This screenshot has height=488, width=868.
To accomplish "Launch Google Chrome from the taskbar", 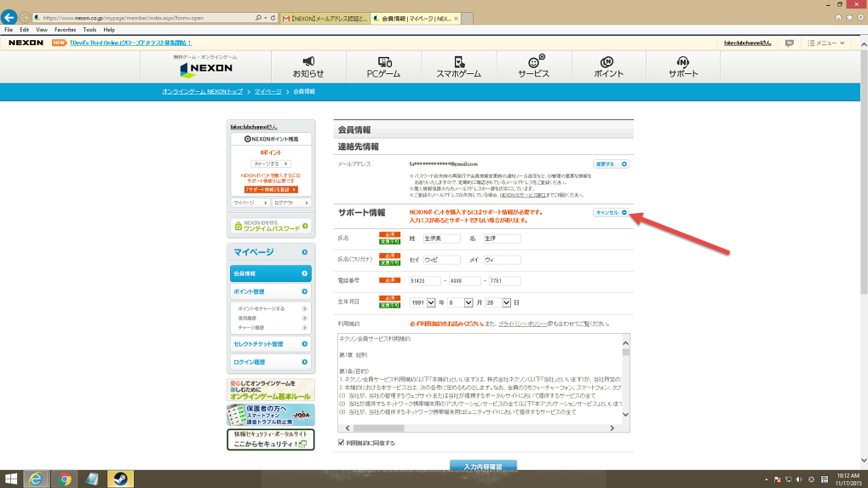I will 64,479.
